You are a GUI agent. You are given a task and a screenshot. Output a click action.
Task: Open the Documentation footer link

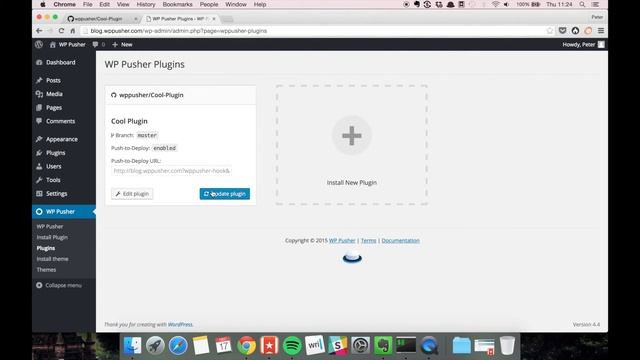click(400, 240)
